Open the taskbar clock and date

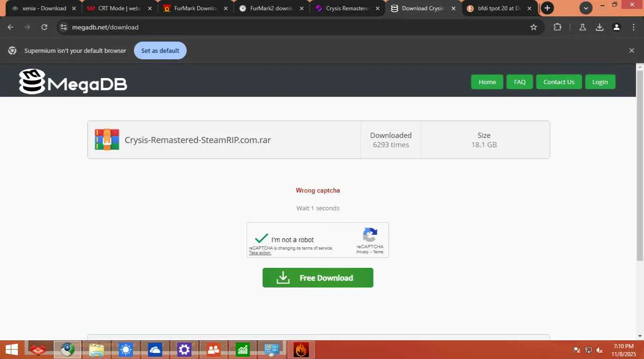(623, 350)
